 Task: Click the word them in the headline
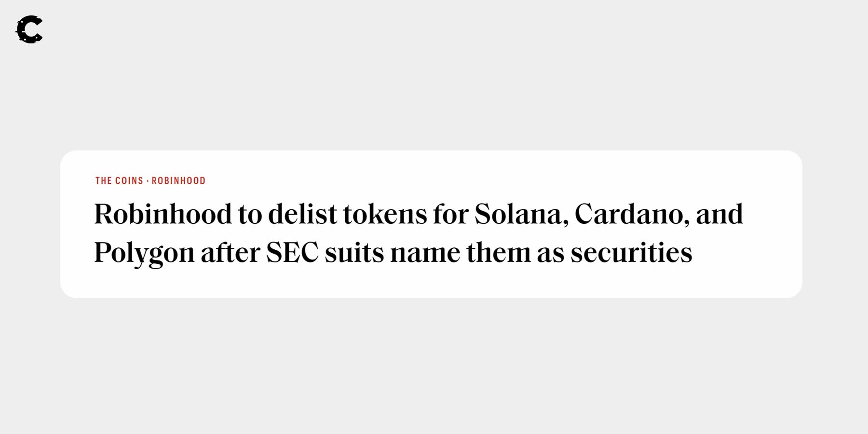pyautogui.click(x=498, y=252)
